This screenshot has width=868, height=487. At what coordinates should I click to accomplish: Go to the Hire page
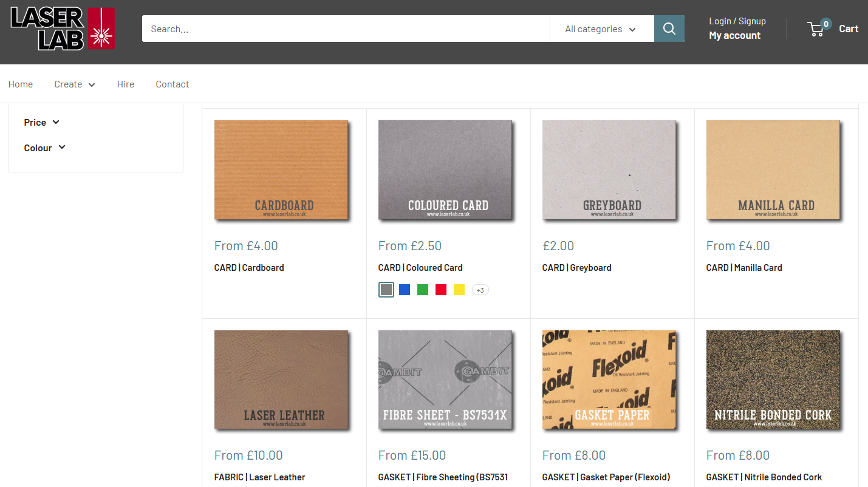pyautogui.click(x=126, y=84)
